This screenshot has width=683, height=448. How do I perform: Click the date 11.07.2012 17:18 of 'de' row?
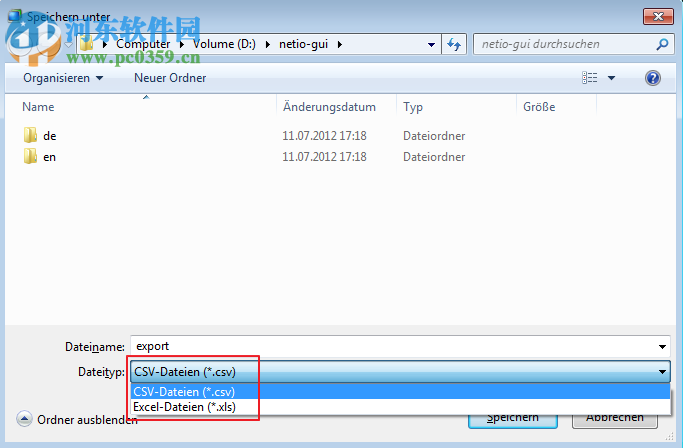[x=325, y=136]
